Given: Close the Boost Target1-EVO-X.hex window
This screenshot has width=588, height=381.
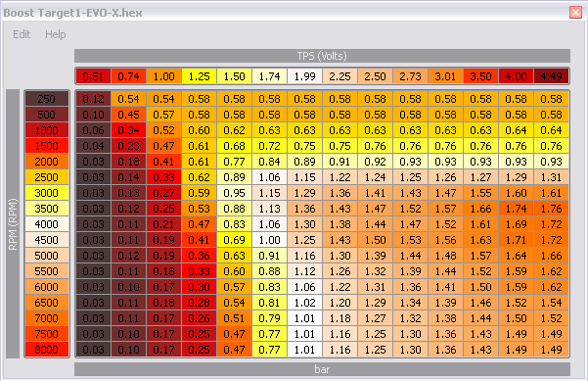Looking at the screenshot, I should 575,13.
